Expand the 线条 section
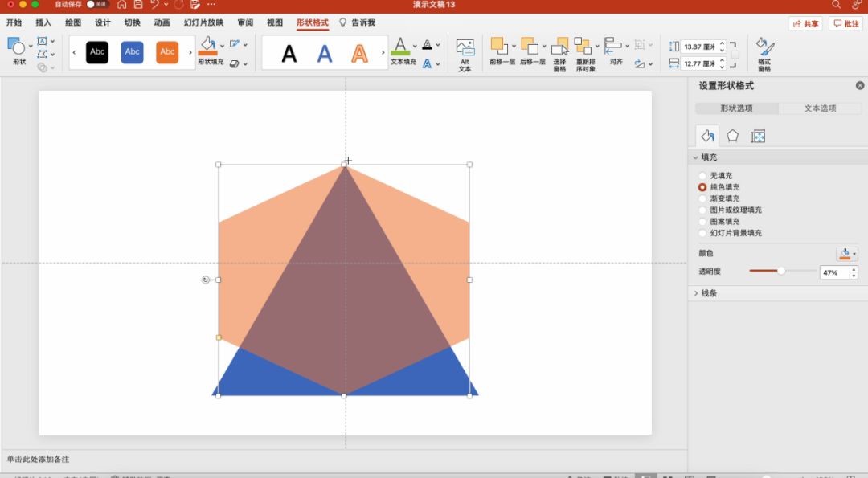This screenshot has width=868, height=478. click(697, 293)
